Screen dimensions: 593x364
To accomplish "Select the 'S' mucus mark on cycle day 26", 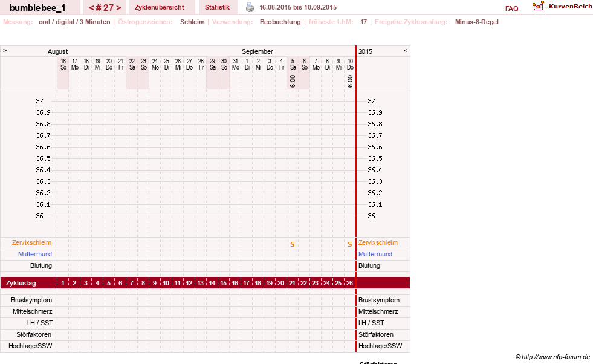I will 350,244.
